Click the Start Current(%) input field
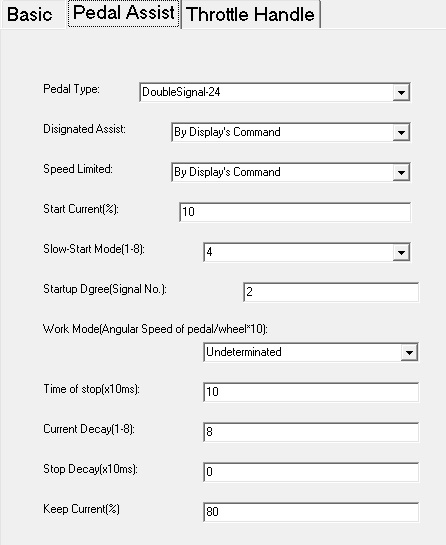The image size is (446, 545). tap(295, 212)
